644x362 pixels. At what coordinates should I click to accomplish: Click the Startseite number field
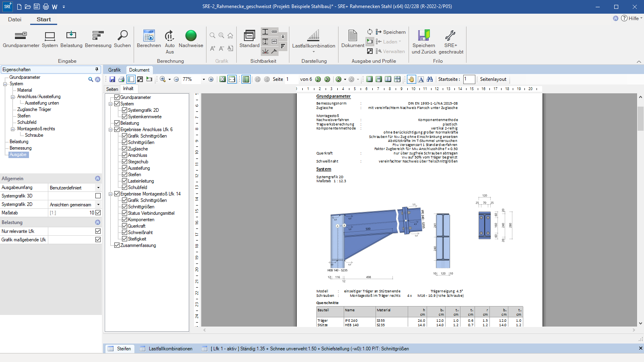tap(469, 79)
